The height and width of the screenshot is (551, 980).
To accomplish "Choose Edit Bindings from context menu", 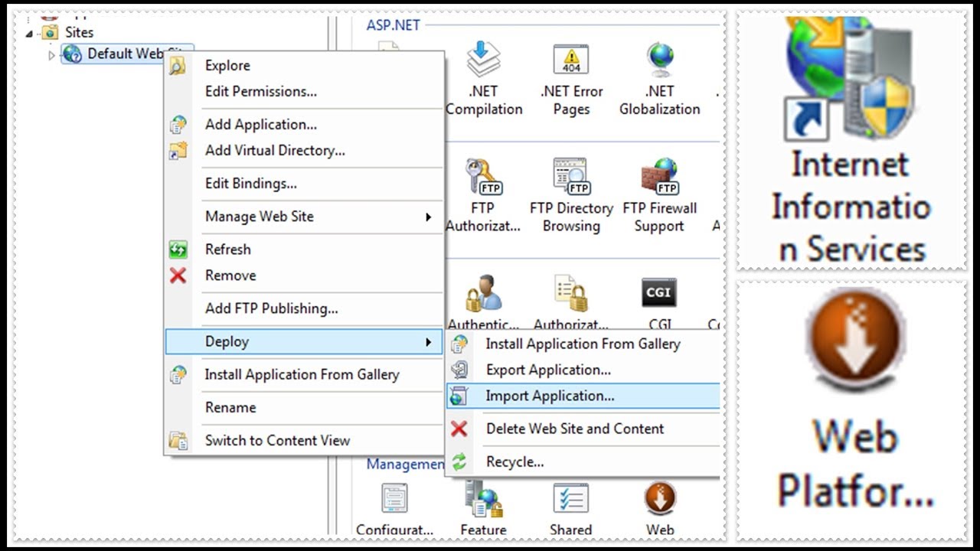I will [x=304, y=184].
